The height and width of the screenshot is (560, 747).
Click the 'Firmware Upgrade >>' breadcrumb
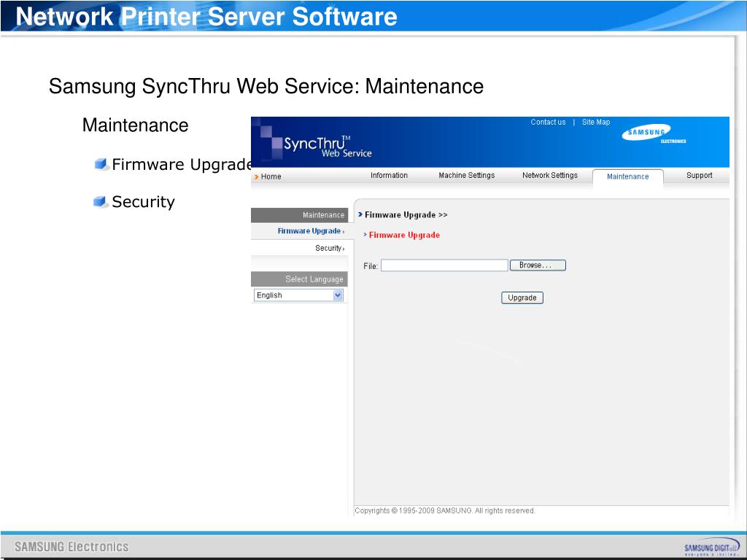point(406,215)
